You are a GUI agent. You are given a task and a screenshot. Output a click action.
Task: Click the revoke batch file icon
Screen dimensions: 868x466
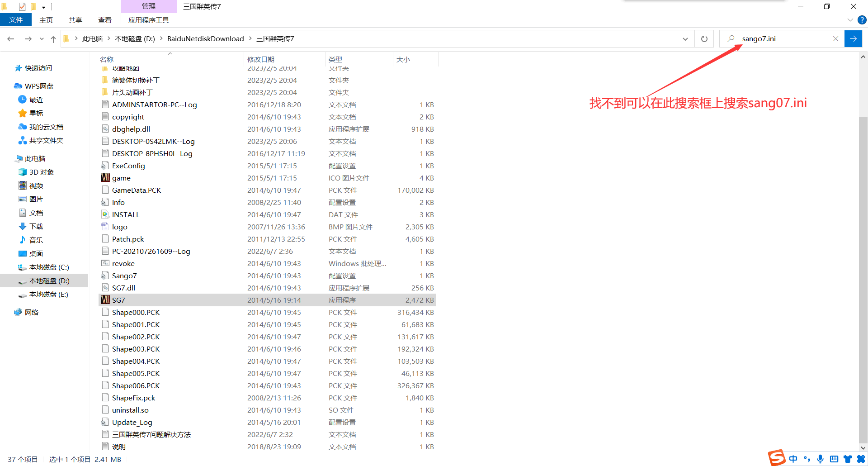(105, 263)
